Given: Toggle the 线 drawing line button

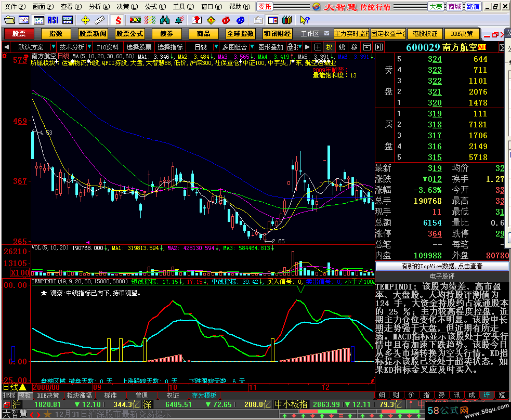Looking at the screenshot, I should 342,47.
